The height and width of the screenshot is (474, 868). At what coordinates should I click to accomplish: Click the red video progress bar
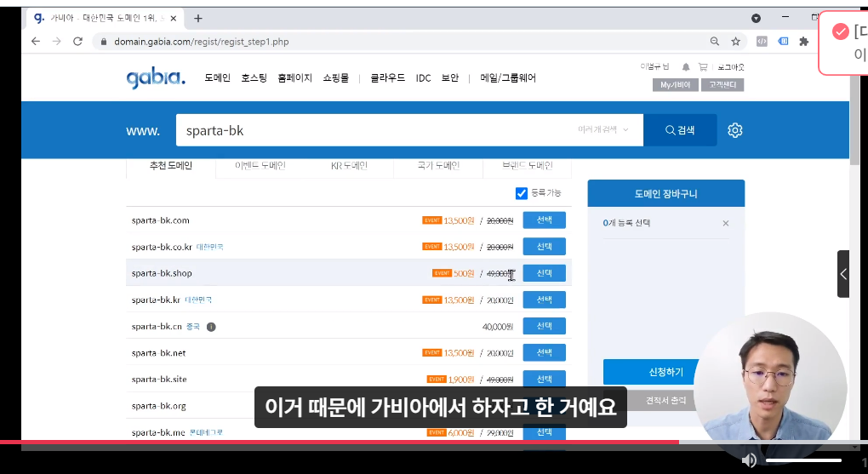[339, 442]
